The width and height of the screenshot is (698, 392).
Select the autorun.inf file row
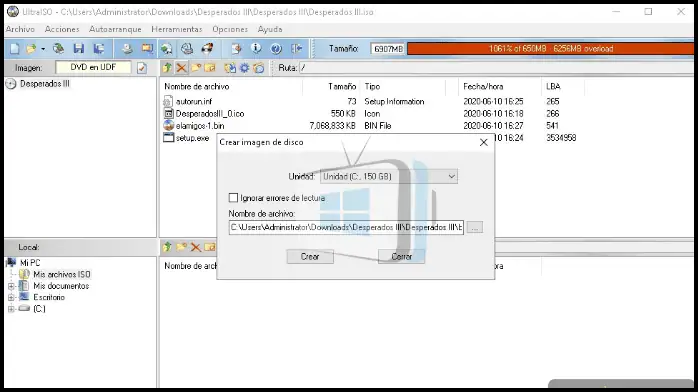194,101
